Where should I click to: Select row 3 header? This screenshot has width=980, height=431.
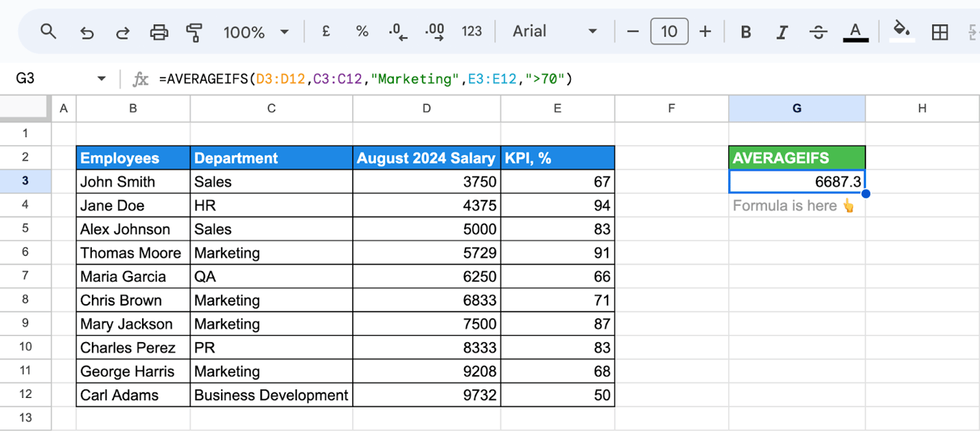tap(25, 181)
